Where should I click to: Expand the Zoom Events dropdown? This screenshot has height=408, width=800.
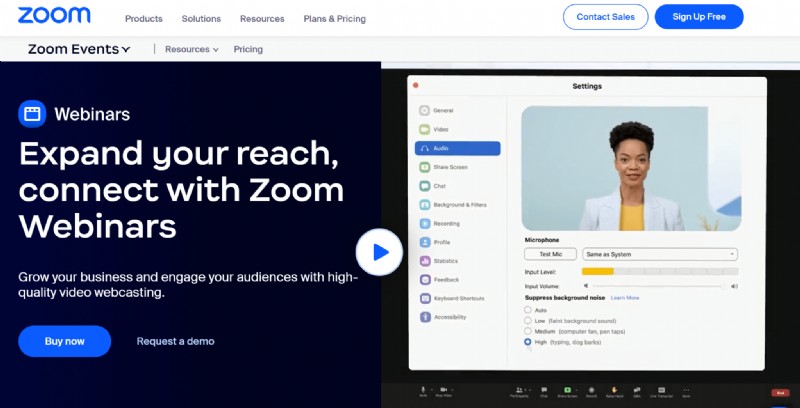click(79, 49)
